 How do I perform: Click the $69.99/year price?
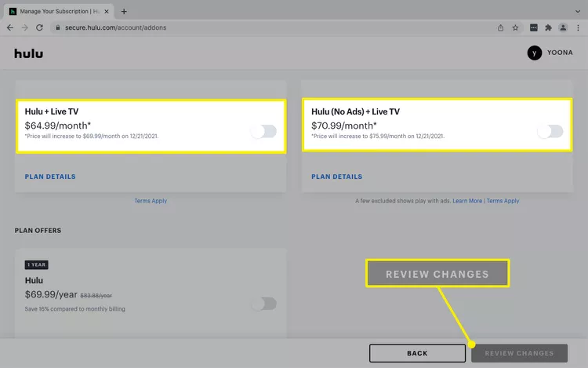pyautogui.click(x=51, y=295)
